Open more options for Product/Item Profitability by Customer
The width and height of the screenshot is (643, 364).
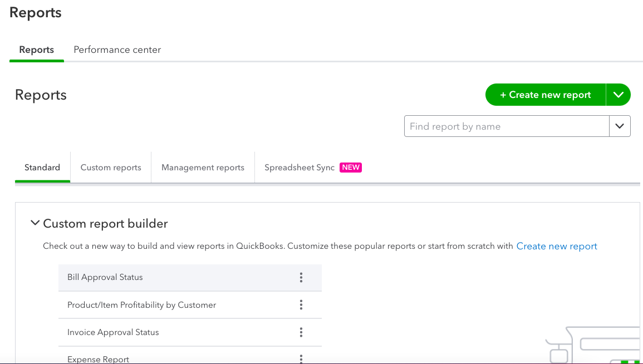coord(301,304)
